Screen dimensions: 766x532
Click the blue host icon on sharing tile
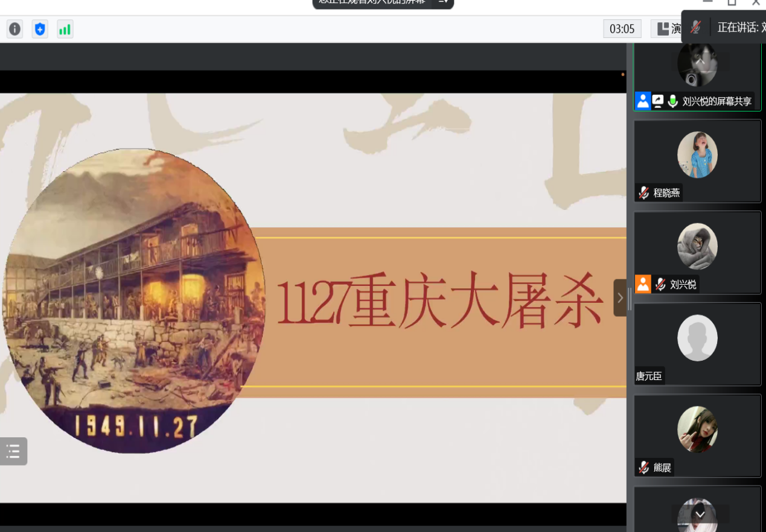(x=643, y=101)
